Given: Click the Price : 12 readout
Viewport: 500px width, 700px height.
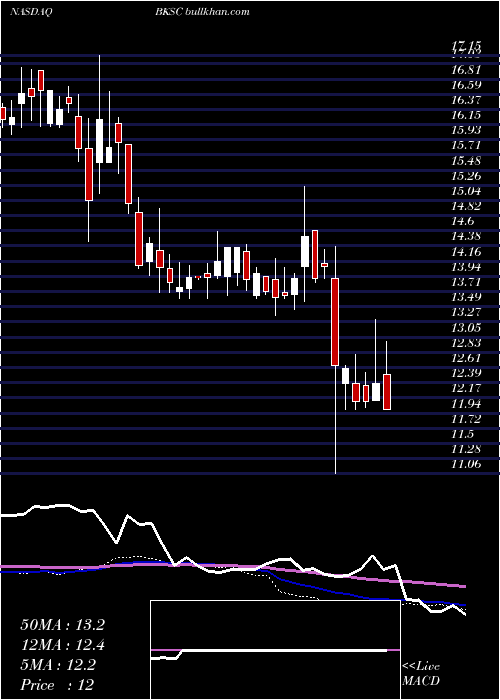Looking at the screenshot, I should coord(57,685).
